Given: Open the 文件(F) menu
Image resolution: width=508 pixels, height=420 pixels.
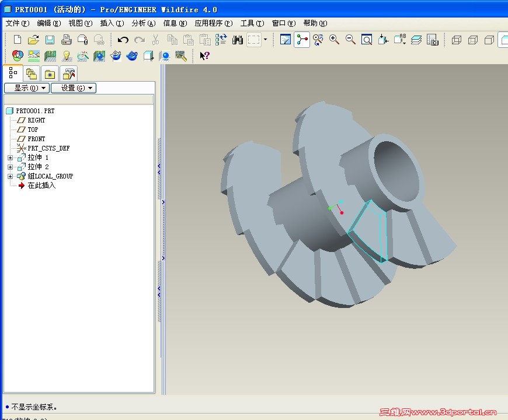Looking at the screenshot, I should [18, 23].
